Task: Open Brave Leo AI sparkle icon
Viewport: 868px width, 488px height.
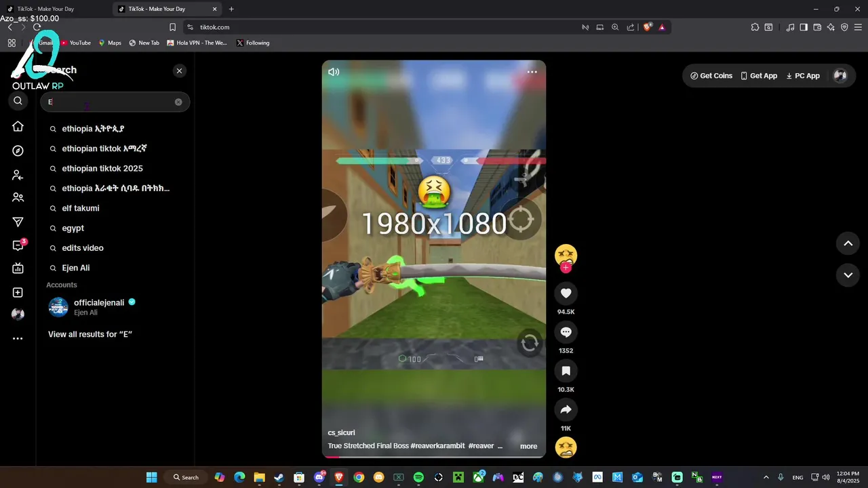Action: (831, 27)
